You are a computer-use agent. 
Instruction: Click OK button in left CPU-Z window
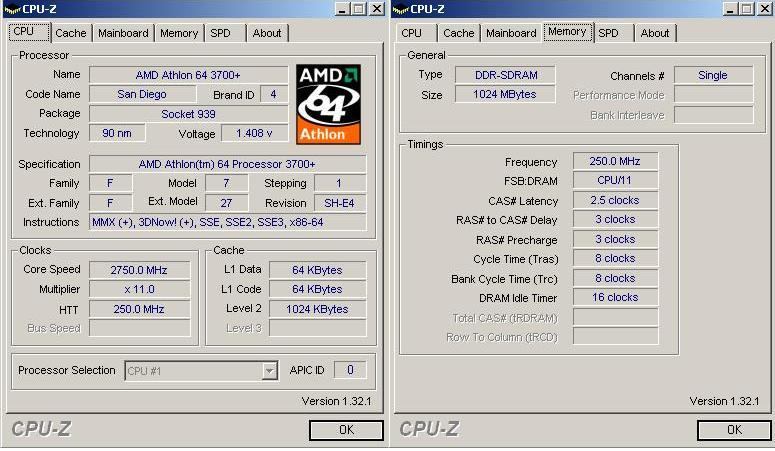click(346, 430)
